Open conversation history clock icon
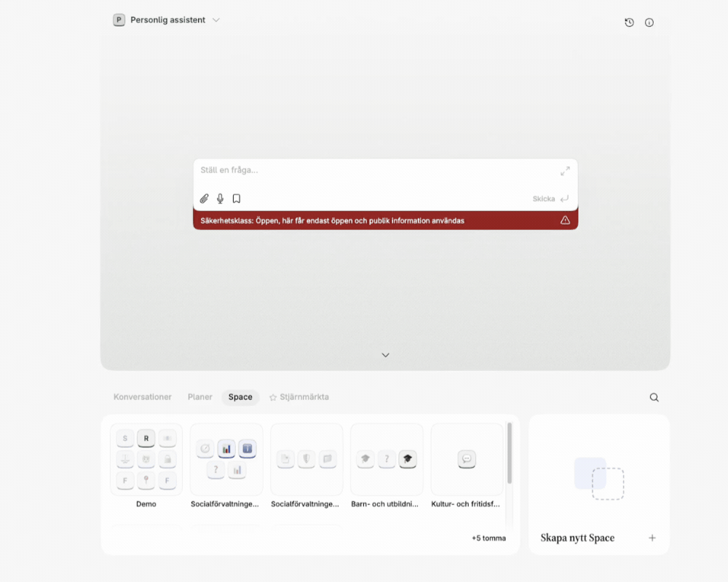Image resolution: width=728 pixels, height=582 pixels. coord(629,23)
